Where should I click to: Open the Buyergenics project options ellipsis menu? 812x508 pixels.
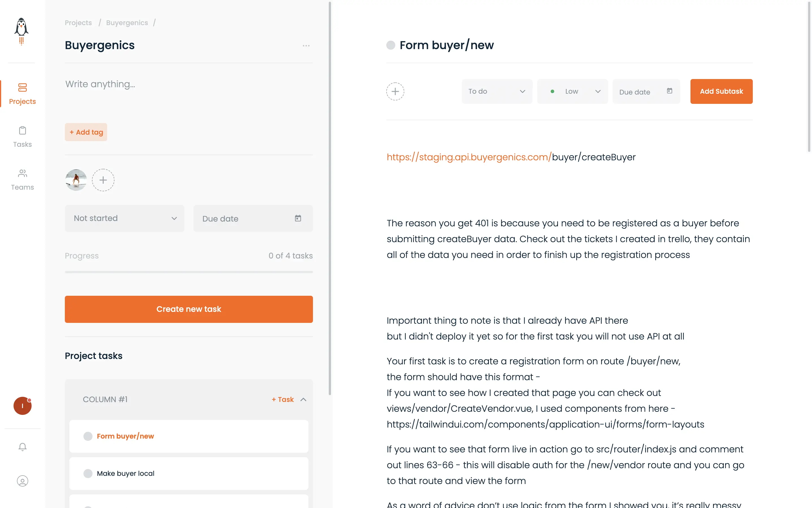point(306,45)
